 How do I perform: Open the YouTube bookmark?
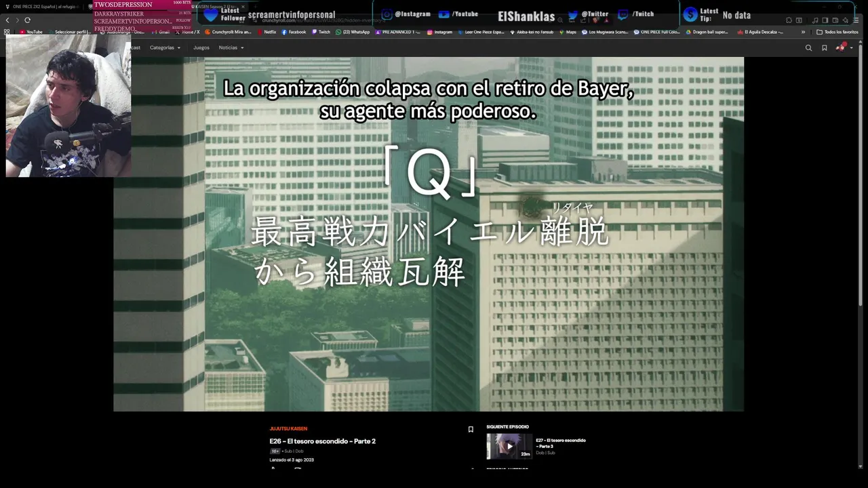(31, 32)
